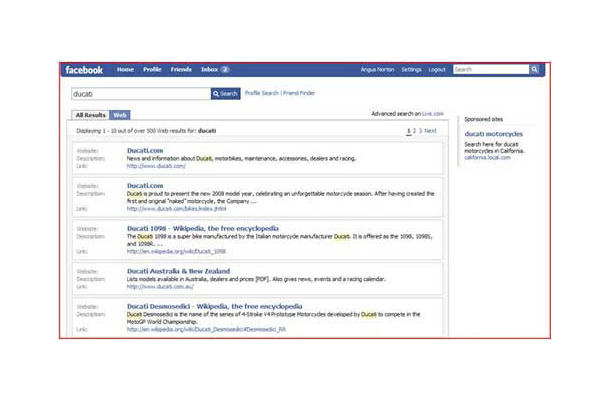The height and width of the screenshot is (400, 610).
Task: Focus the top-right Search field
Action: click(x=491, y=69)
